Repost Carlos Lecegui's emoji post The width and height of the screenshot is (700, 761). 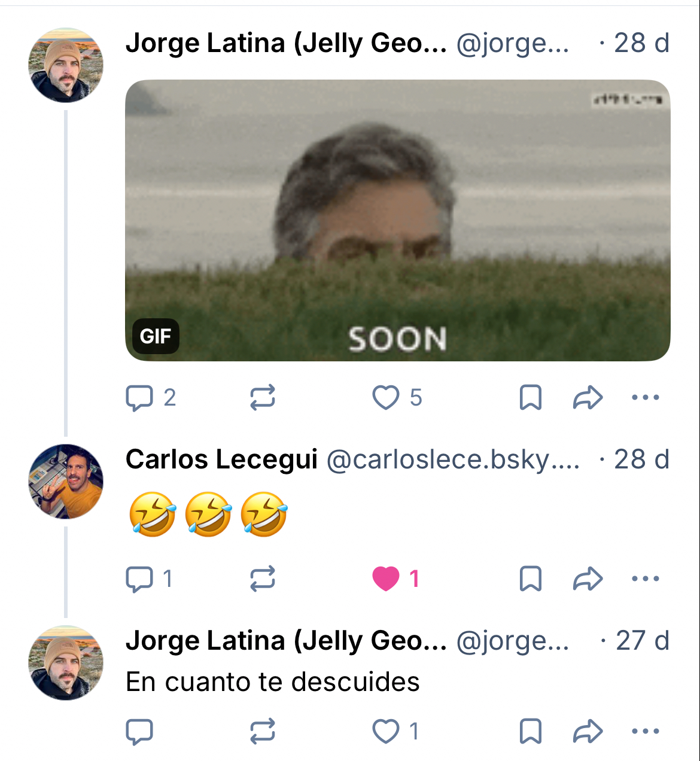coord(262,579)
